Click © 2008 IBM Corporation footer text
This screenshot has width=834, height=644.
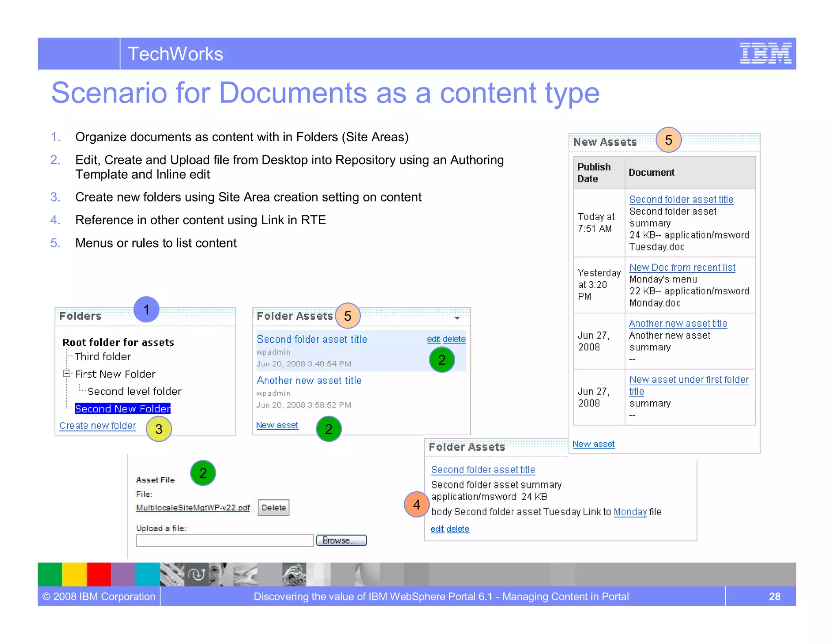99,597
